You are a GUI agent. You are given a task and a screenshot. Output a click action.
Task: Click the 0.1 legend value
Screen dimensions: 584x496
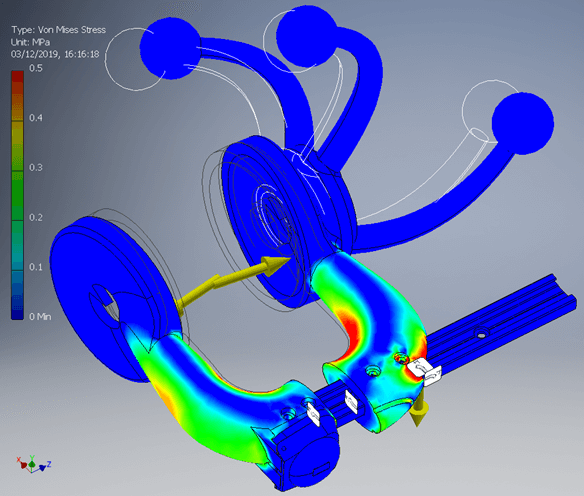coord(36,267)
